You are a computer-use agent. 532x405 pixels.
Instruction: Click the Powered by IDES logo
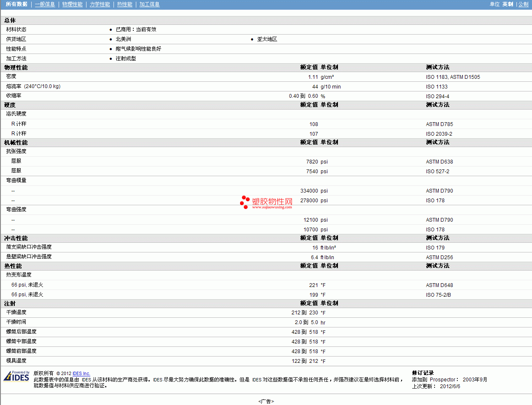[x=17, y=376]
